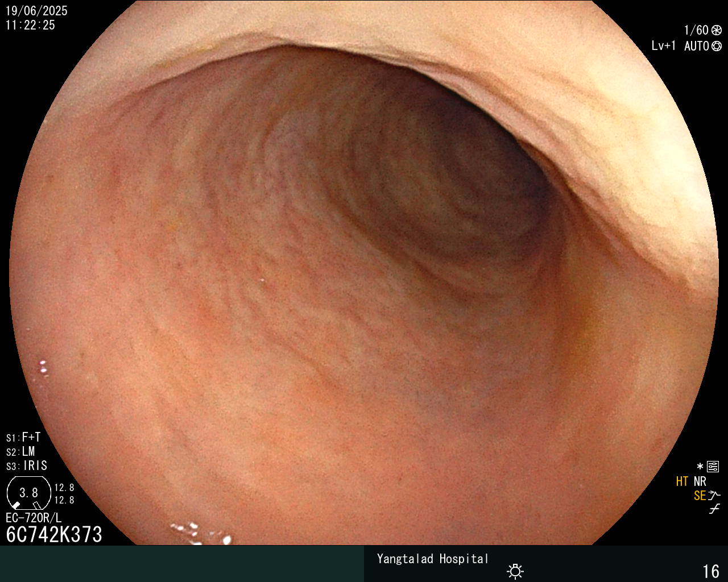Open the slider settings panel icon
The width and height of the screenshot is (728, 582).
713,467
